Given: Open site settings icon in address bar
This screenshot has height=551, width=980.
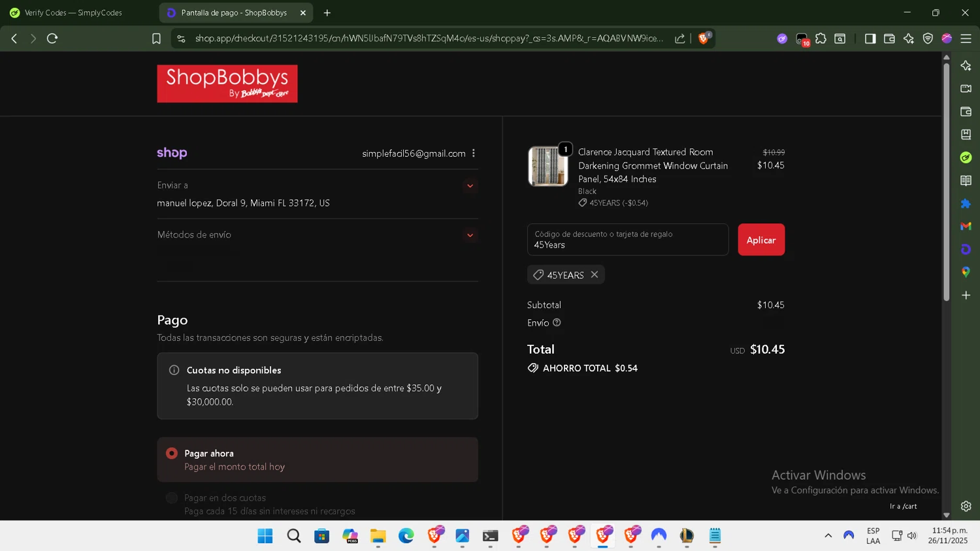Looking at the screenshot, I should tap(181, 39).
